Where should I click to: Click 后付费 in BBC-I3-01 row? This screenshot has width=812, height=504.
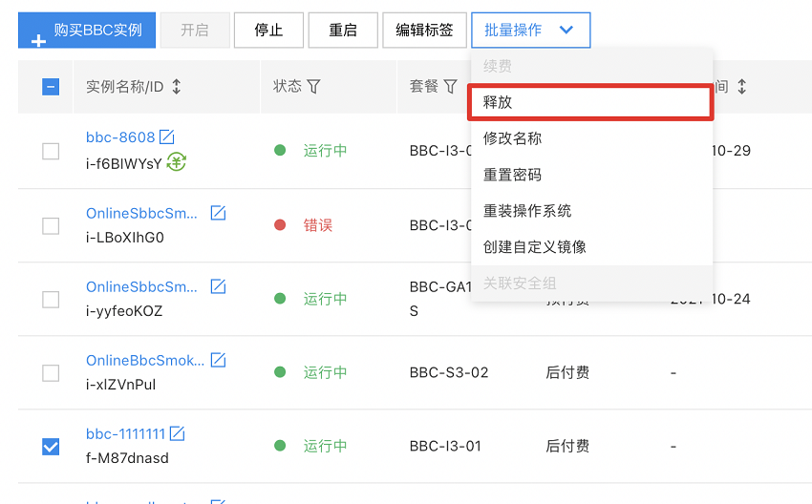(567, 446)
